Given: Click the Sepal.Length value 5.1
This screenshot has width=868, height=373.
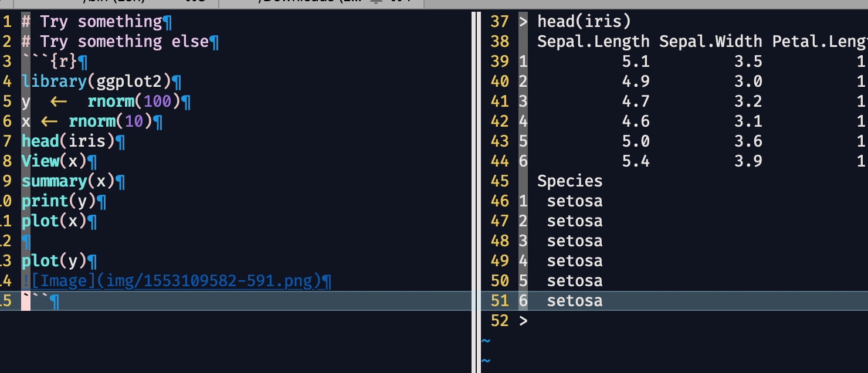Looking at the screenshot, I should click(x=636, y=62).
